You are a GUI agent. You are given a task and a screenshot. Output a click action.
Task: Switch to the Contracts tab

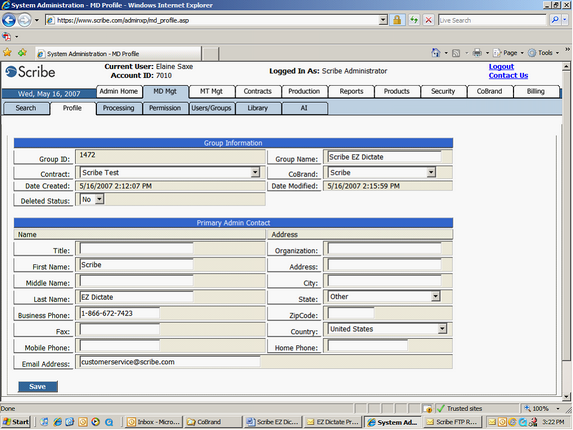coord(258,91)
